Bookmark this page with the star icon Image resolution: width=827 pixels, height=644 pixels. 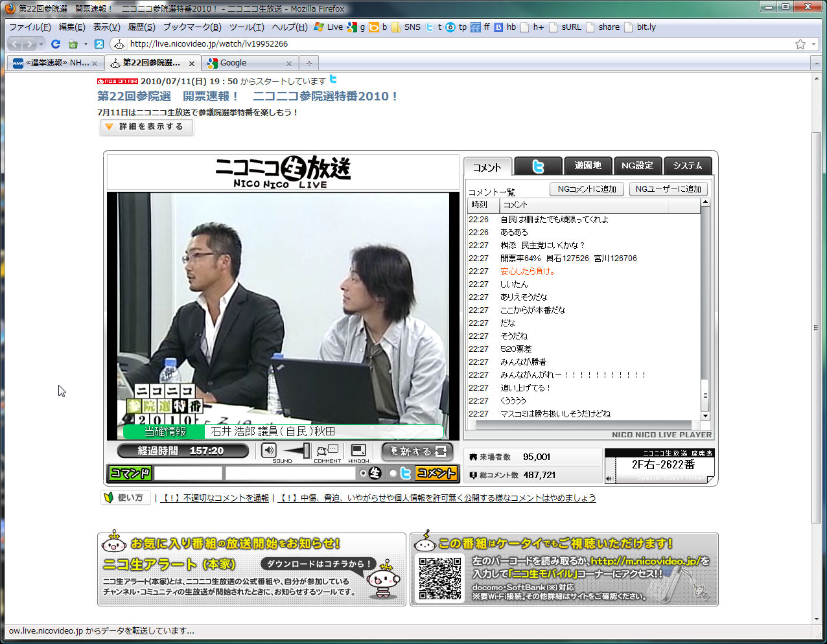[x=800, y=44]
